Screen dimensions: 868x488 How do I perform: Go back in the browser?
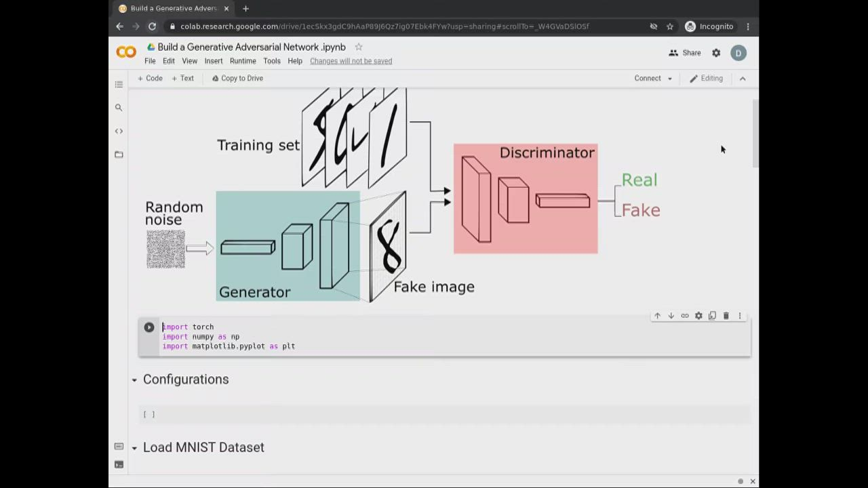click(x=120, y=26)
